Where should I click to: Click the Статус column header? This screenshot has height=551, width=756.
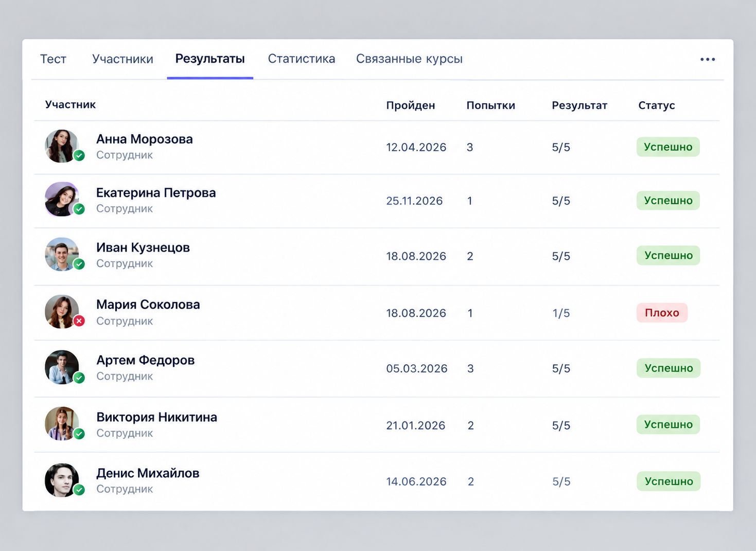657,105
